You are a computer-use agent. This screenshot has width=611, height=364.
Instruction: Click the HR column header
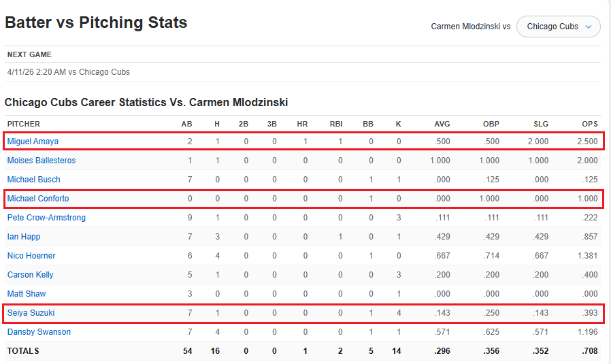click(x=303, y=124)
